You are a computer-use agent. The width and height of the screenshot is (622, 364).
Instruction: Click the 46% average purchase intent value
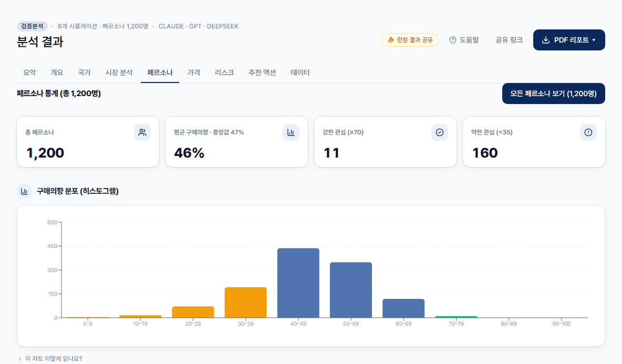tap(189, 153)
